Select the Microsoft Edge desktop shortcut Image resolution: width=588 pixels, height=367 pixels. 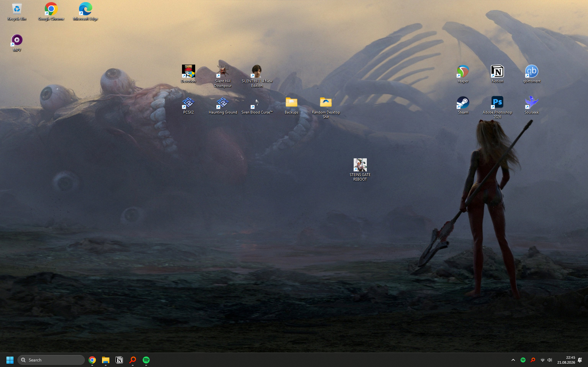[85, 12]
